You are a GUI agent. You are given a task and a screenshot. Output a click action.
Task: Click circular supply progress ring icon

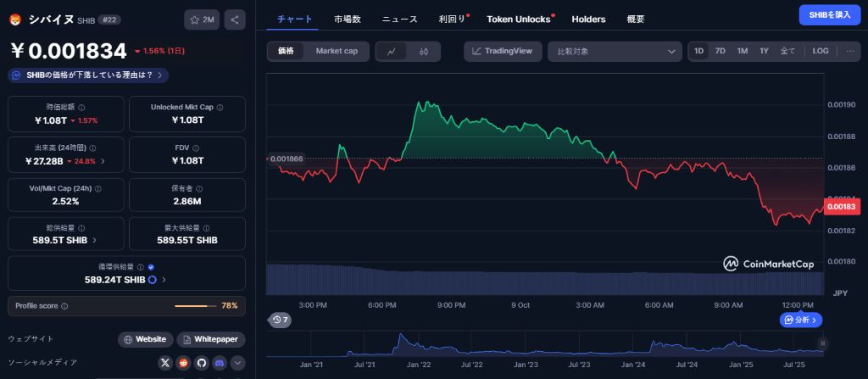point(153,280)
